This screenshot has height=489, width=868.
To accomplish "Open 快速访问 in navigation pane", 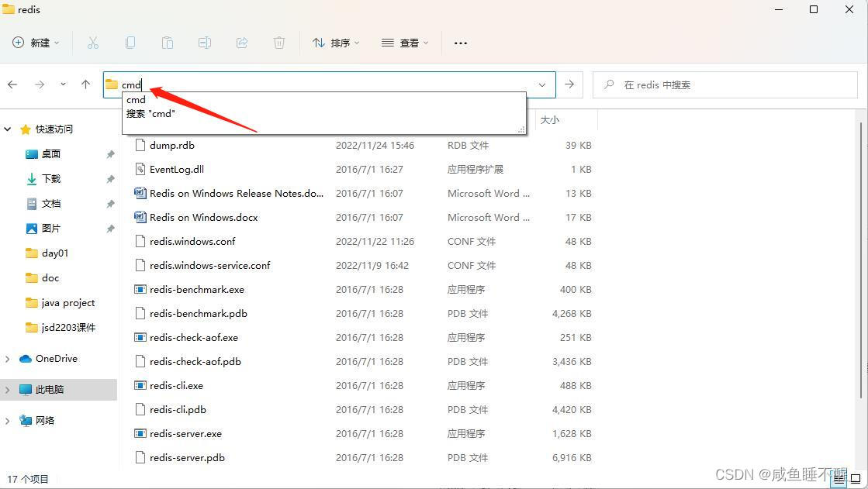I will 54,129.
